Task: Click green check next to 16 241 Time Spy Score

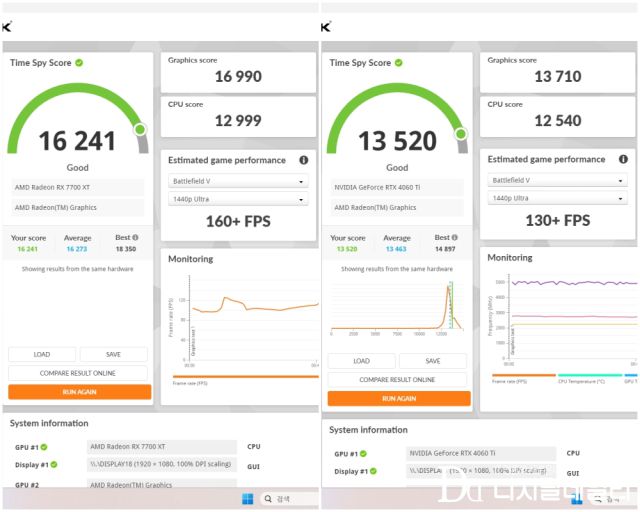Action: (79, 63)
